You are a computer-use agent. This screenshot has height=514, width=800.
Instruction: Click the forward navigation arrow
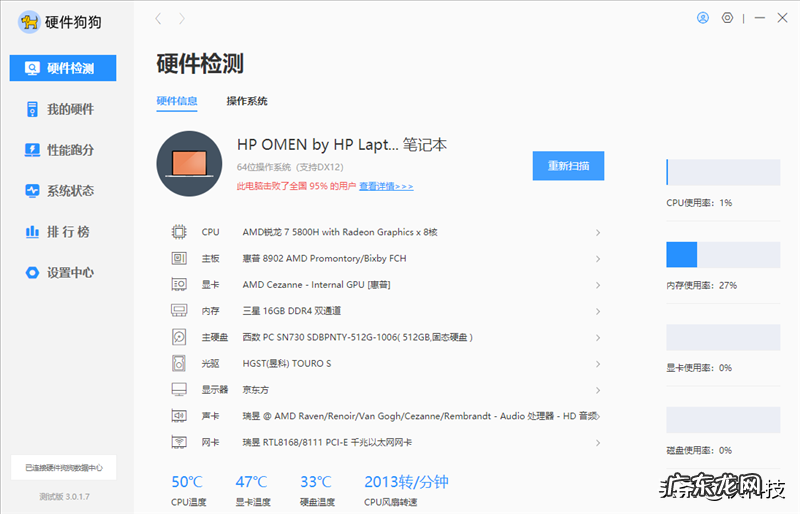pyautogui.click(x=182, y=19)
